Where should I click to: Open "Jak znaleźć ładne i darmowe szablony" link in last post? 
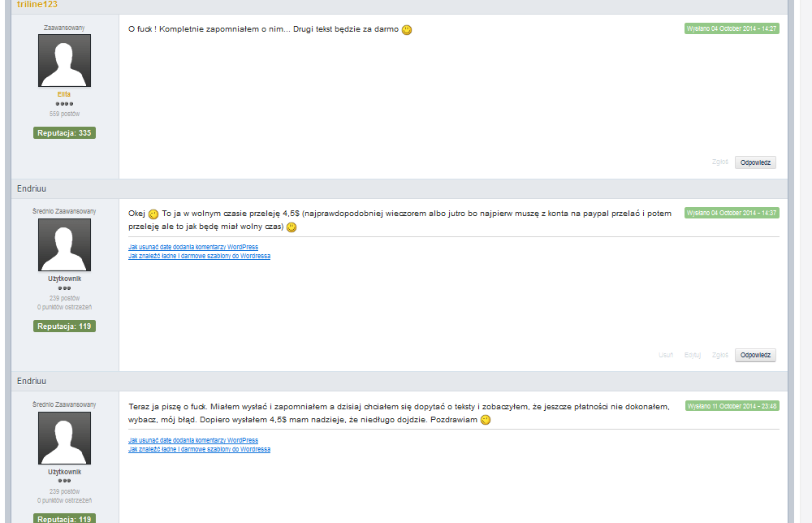click(199, 449)
